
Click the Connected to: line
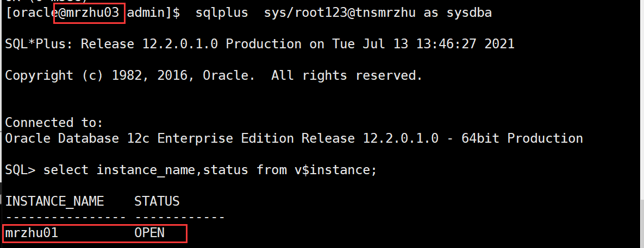pos(54,123)
